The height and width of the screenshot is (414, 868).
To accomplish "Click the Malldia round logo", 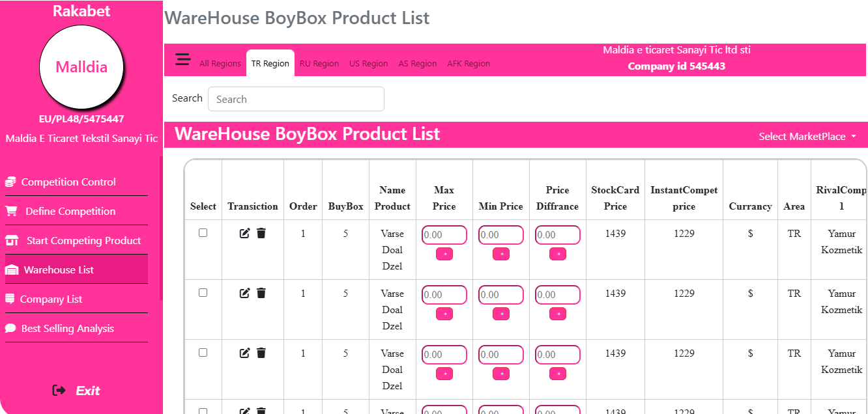I will [81, 67].
